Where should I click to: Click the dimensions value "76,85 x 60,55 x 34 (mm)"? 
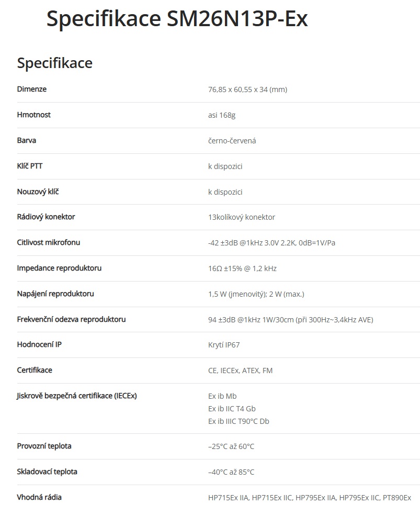pyautogui.click(x=247, y=89)
